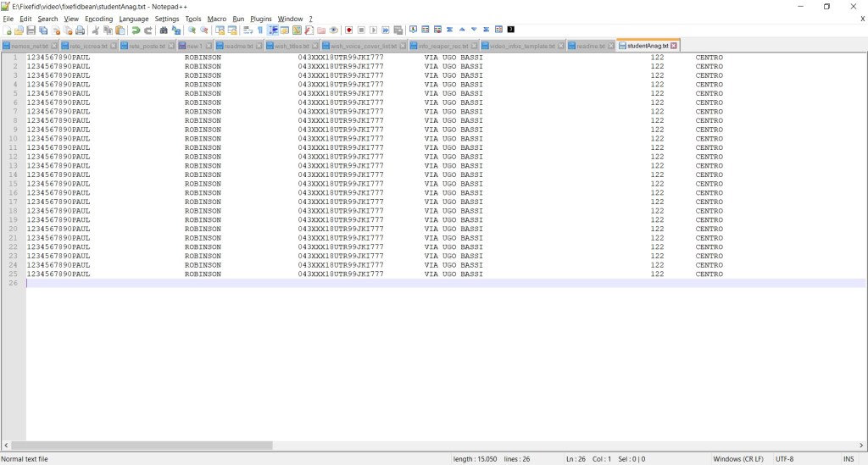Image resolution: width=868 pixels, height=465 pixels.
Task: Open the Encoding menu
Action: [x=98, y=19]
